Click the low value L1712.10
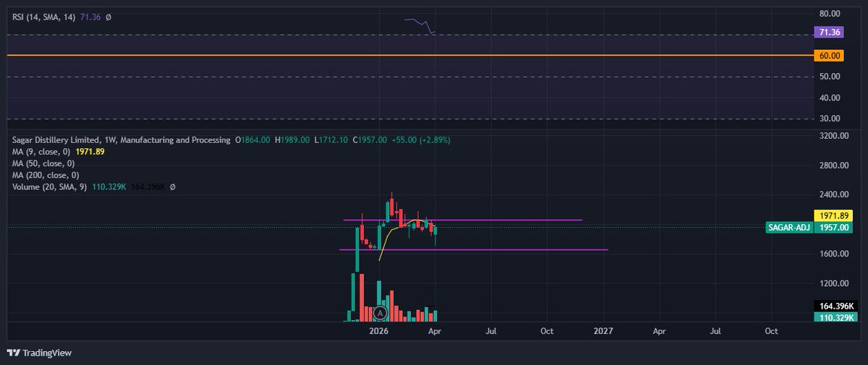This screenshot has width=868, height=365. [332, 139]
